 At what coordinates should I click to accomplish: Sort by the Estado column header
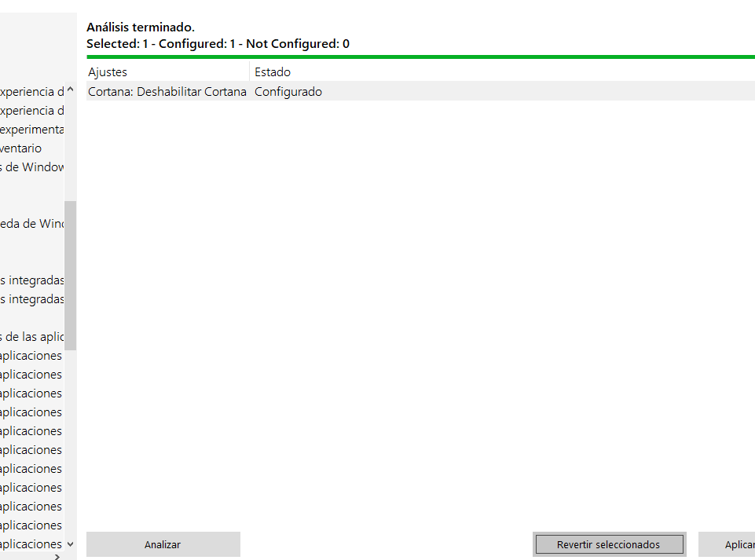(x=503, y=72)
